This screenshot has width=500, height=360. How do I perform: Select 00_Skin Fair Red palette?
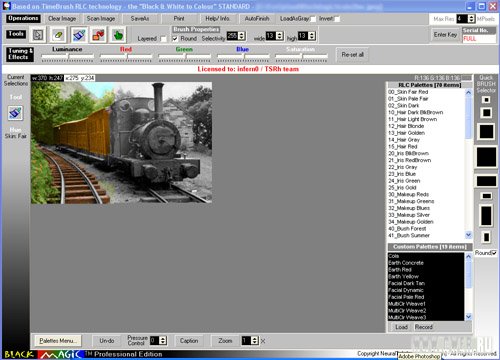(426, 92)
